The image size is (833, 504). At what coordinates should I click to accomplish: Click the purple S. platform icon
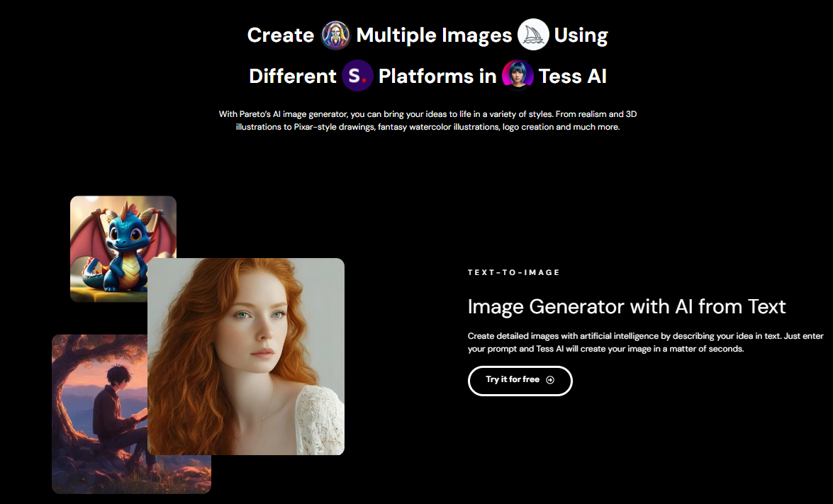pos(357,75)
